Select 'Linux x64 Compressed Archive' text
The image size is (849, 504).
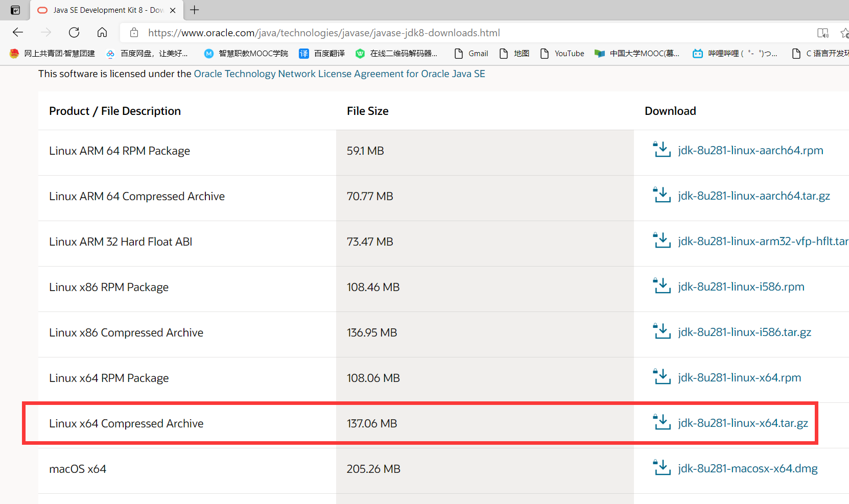[126, 424]
